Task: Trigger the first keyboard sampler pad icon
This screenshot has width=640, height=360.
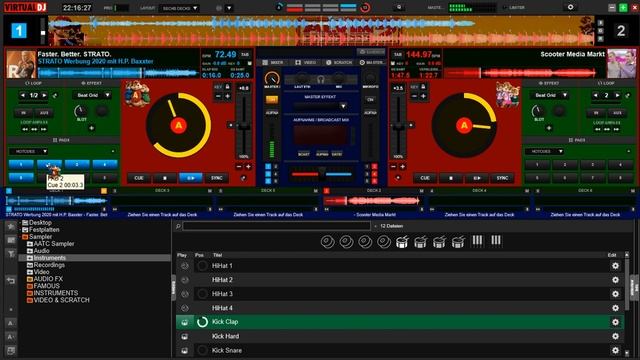Action: pyautogui.click(x=477, y=241)
